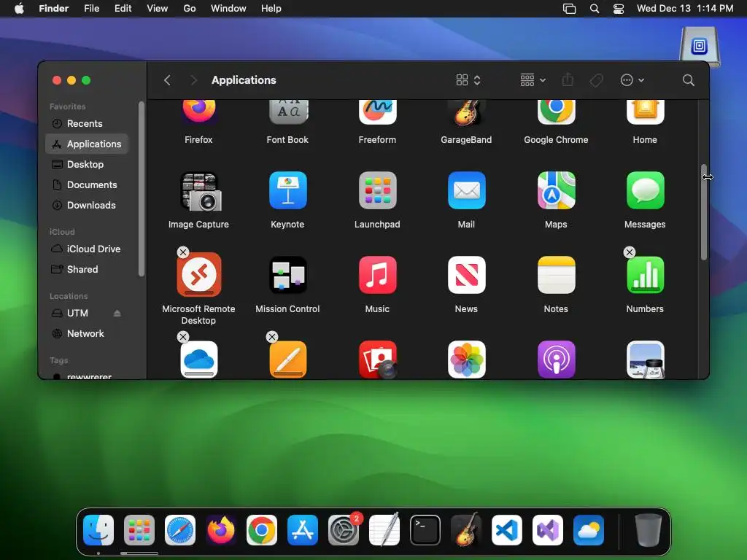
Task: Open the Maps application
Action: coord(556,190)
